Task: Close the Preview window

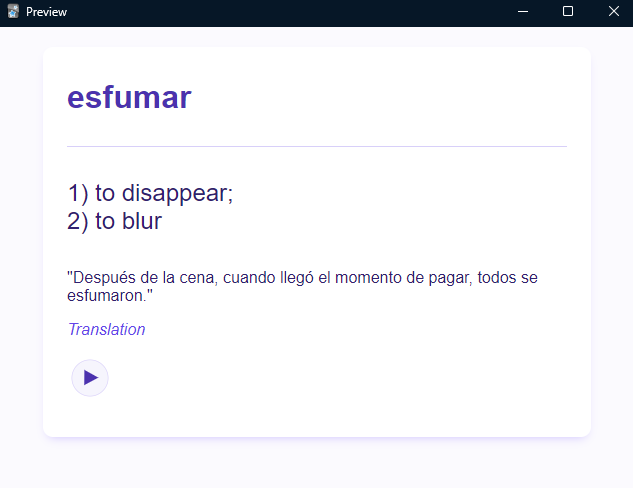Action: point(613,11)
